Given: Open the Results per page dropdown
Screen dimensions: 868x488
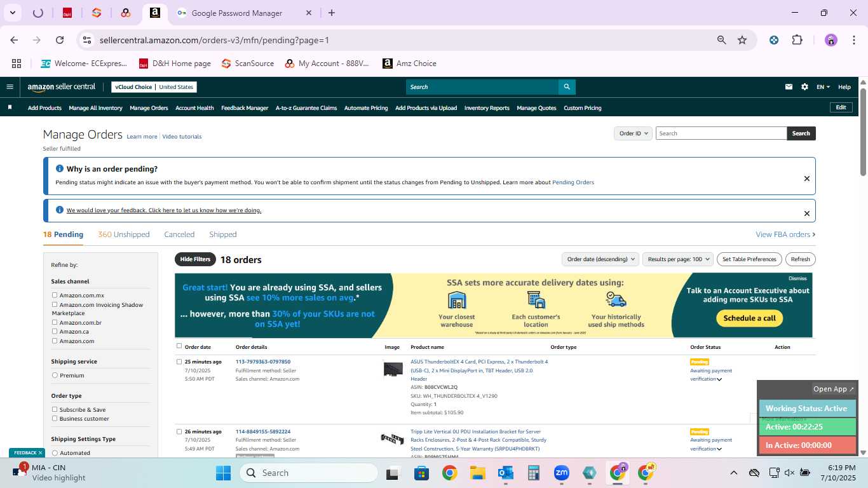Looking at the screenshot, I should pyautogui.click(x=678, y=259).
